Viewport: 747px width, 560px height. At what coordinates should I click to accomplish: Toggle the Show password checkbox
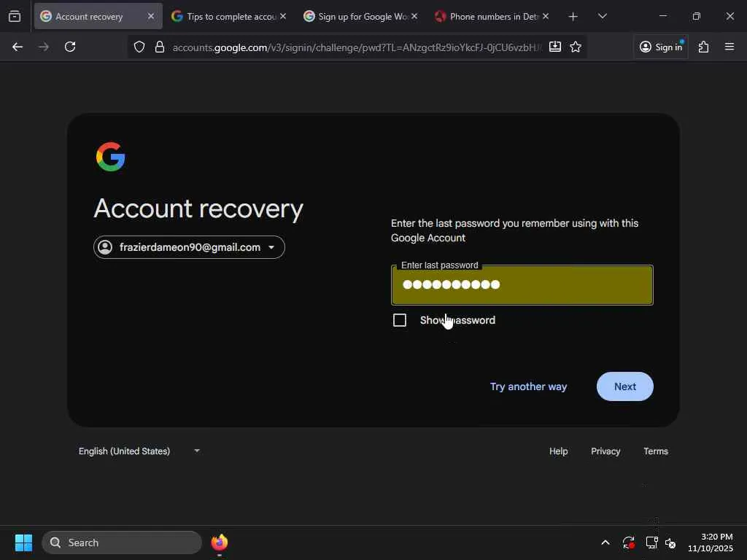(x=400, y=320)
